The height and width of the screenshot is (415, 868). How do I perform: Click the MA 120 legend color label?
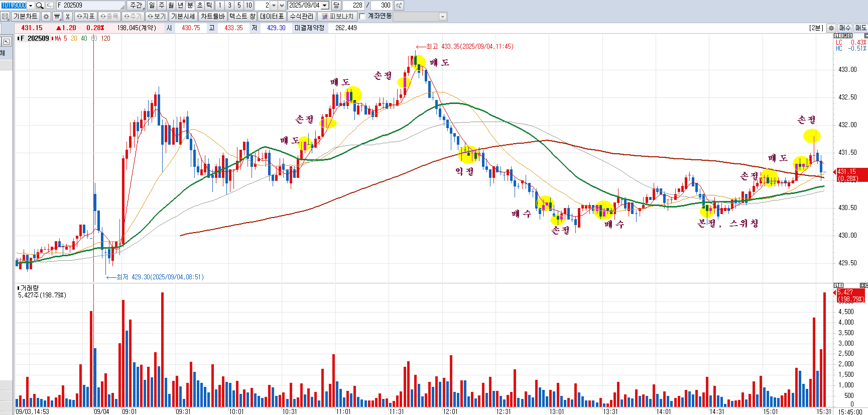point(105,39)
